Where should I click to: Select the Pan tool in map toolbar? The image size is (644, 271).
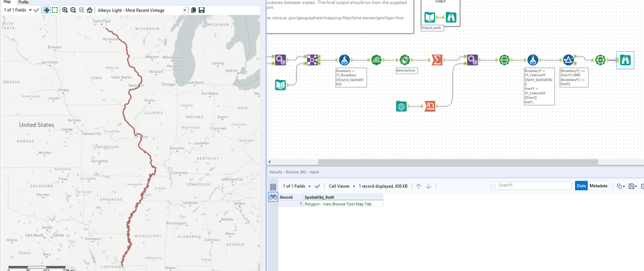tap(47, 10)
